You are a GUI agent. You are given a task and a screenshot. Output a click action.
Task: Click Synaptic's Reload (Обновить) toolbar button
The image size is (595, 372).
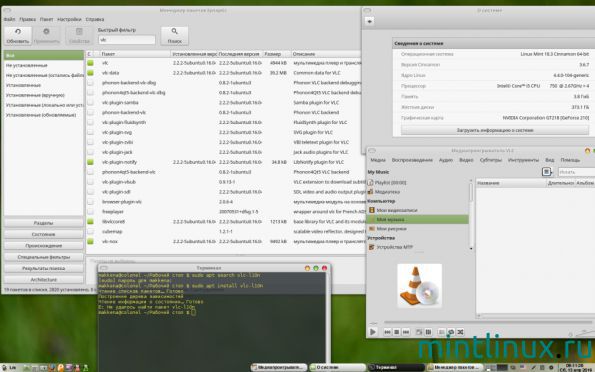pos(18,36)
